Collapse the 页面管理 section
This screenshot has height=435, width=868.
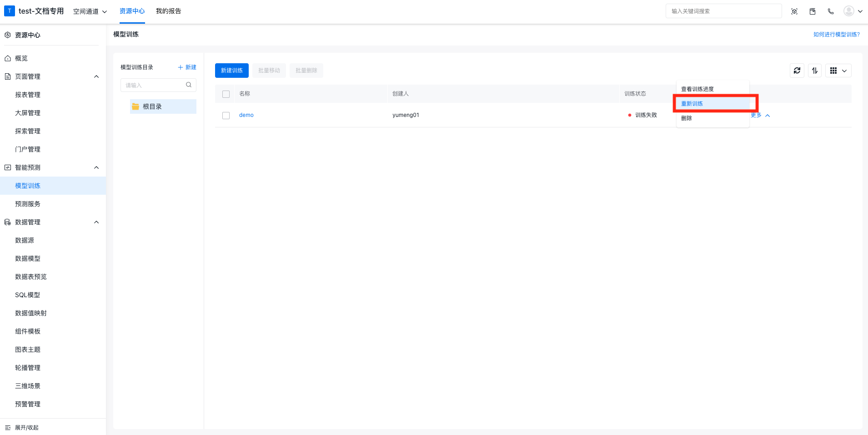[x=96, y=76]
